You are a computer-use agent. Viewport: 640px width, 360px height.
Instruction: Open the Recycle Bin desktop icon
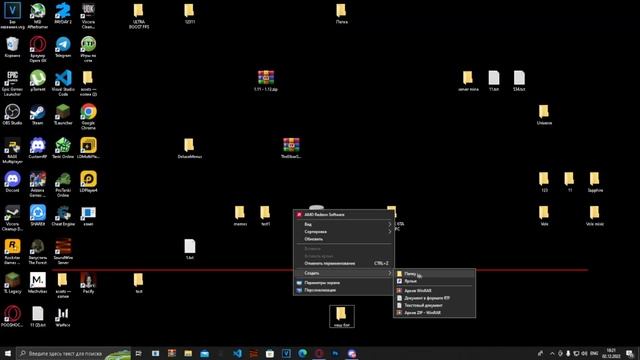coord(12,47)
